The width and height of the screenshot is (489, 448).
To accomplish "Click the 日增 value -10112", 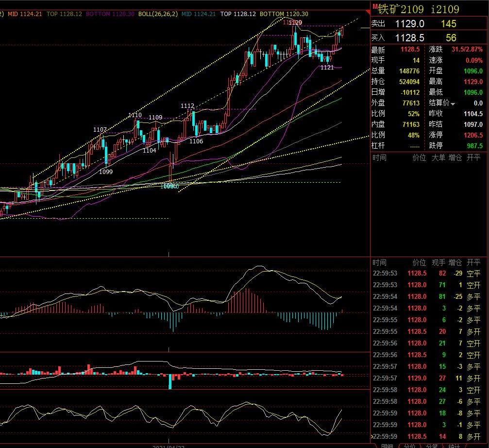I will 410,92.
